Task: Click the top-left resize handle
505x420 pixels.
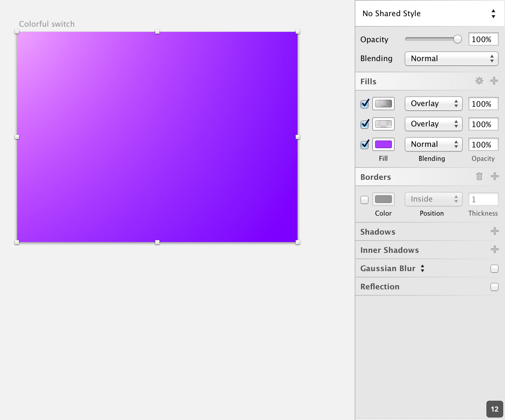Action: tap(17, 32)
